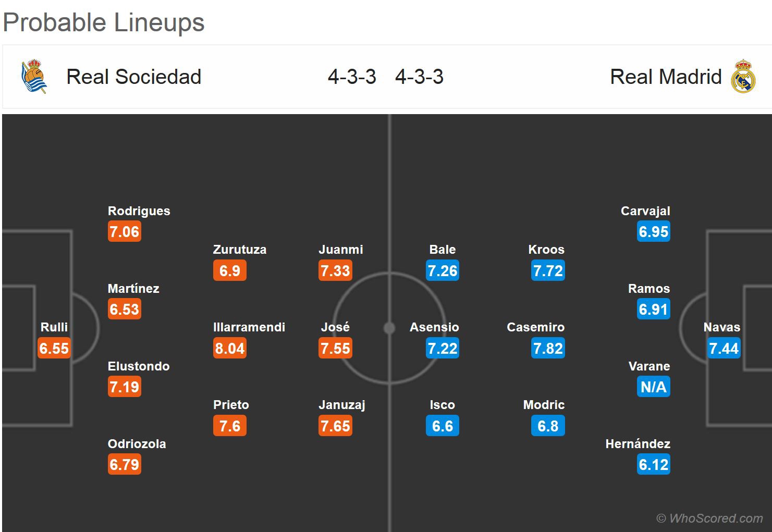Select Varane's N/A rating badge
This screenshot has height=532, width=772.
(x=653, y=387)
